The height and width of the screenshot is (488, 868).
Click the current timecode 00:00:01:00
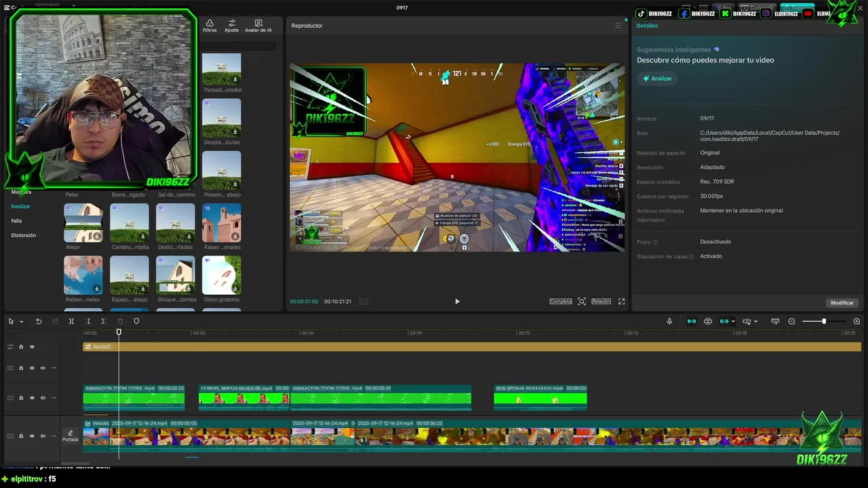point(304,302)
